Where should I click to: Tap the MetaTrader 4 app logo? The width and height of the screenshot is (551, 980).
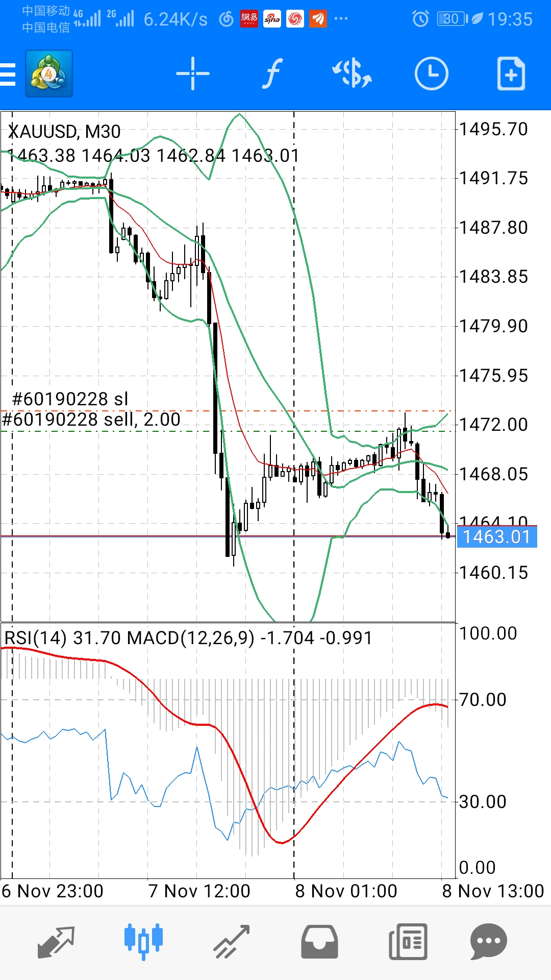(x=49, y=73)
